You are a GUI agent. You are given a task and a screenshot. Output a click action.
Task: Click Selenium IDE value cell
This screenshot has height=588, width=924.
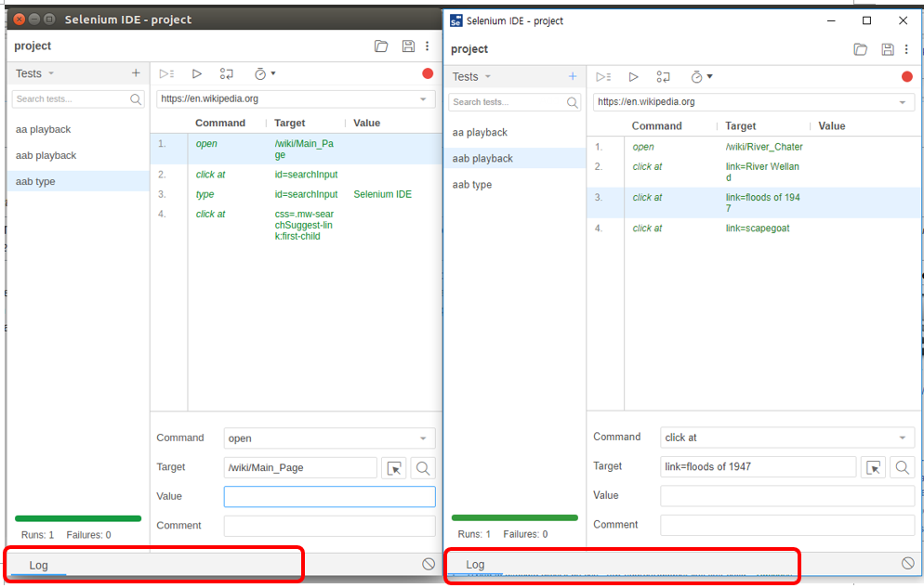coord(382,194)
